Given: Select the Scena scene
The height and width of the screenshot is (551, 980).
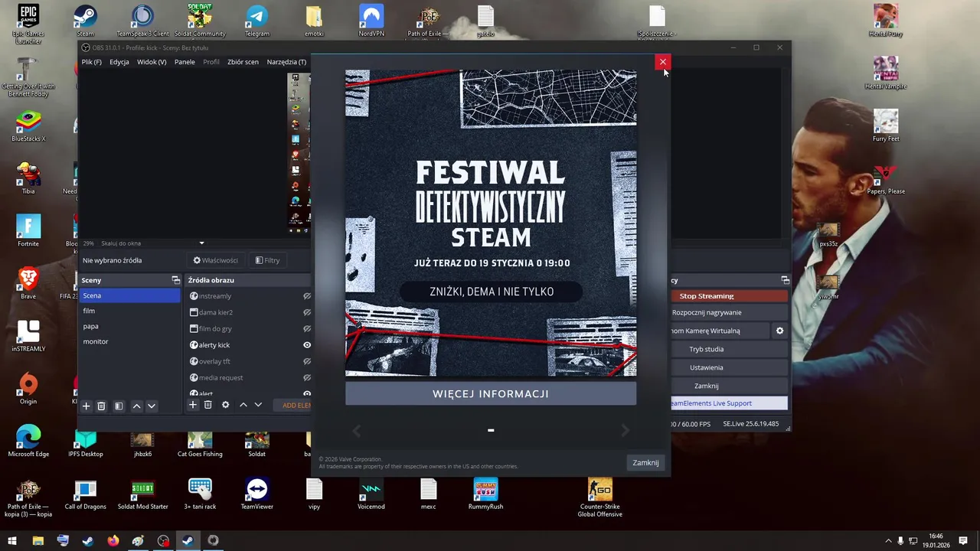Looking at the screenshot, I should point(129,295).
